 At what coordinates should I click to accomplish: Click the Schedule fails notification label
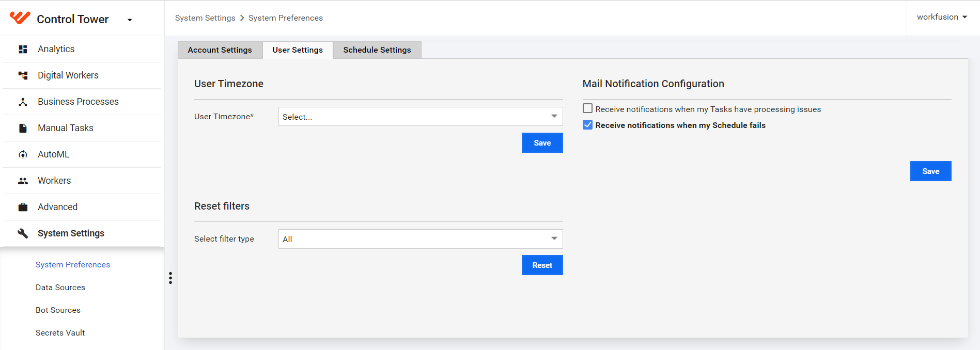pos(680,125)
